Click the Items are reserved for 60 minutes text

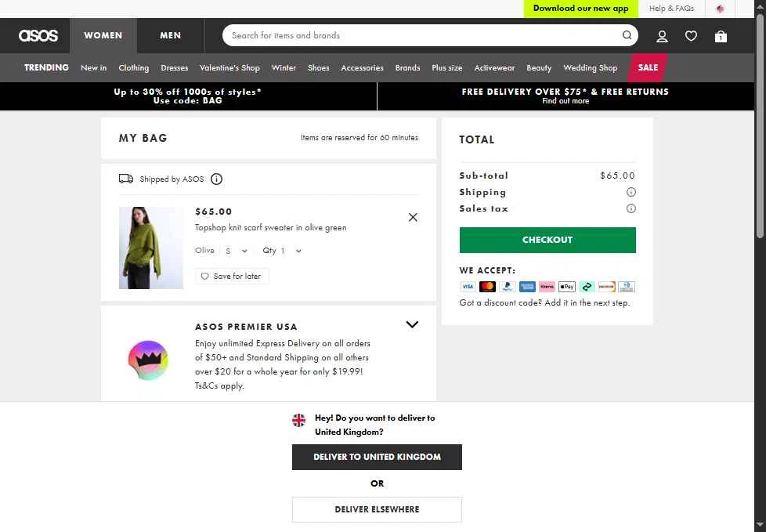[360, 138]
